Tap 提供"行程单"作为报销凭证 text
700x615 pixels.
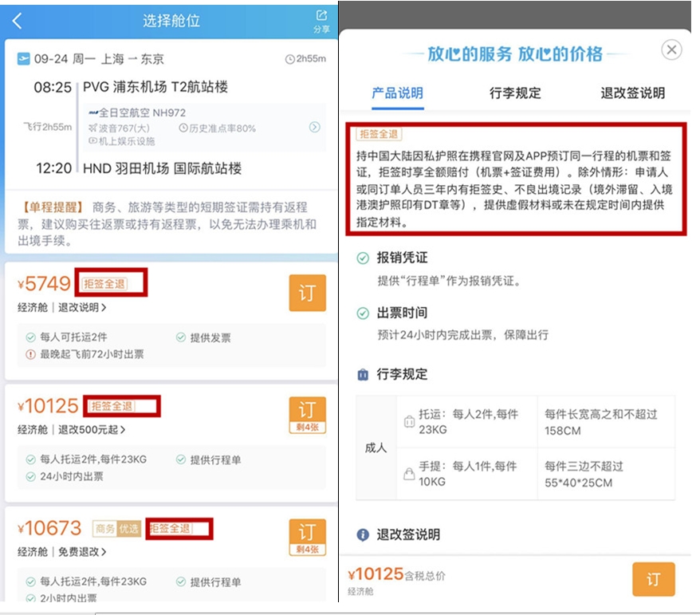pyautogui.click(x=449, y=281)
